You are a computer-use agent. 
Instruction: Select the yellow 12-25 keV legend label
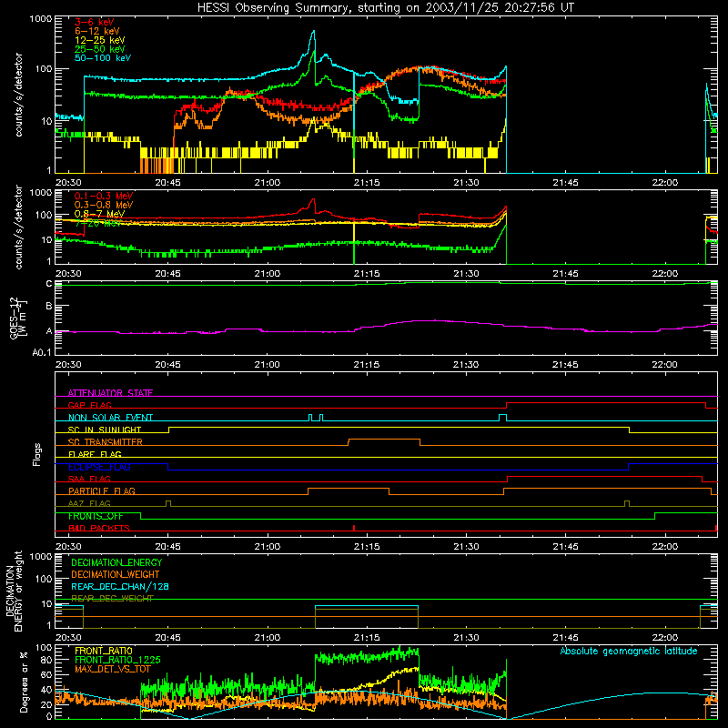click(100, 40)
